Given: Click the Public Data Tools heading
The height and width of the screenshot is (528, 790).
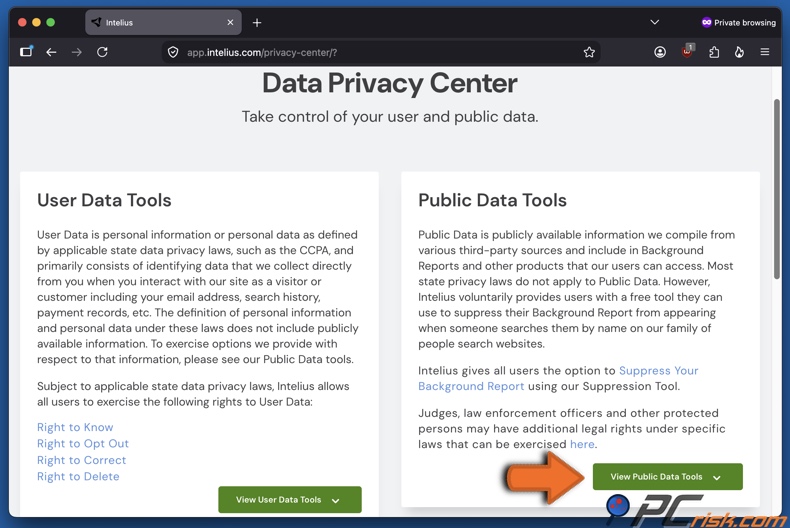Looking at the screenshot, I should point(492,201).
